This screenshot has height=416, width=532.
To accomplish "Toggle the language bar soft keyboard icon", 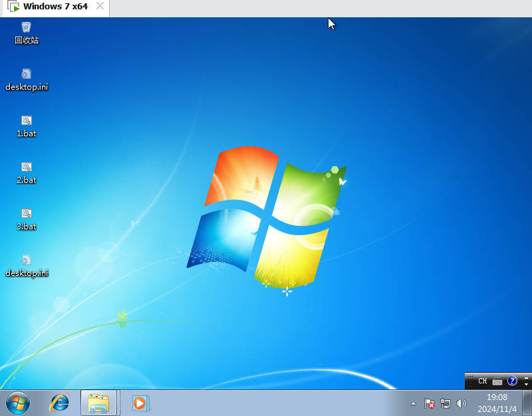I will (497, 381).
